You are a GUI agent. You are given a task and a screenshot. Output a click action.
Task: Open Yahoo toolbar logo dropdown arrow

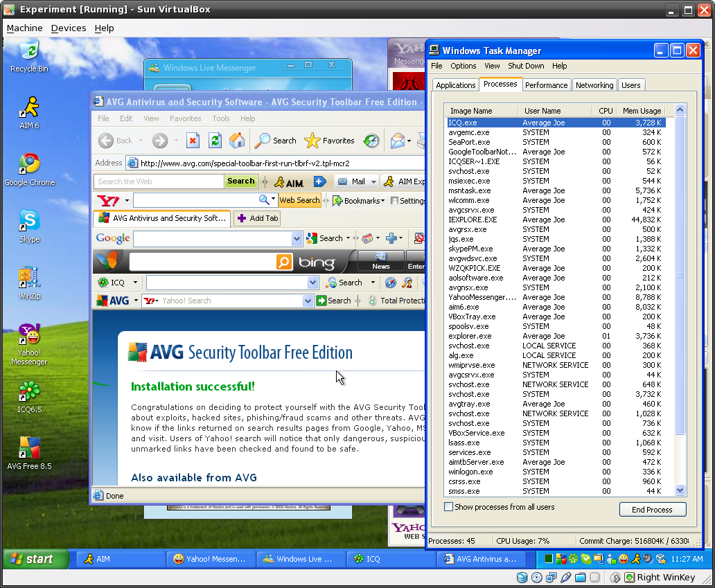[127, 201]
